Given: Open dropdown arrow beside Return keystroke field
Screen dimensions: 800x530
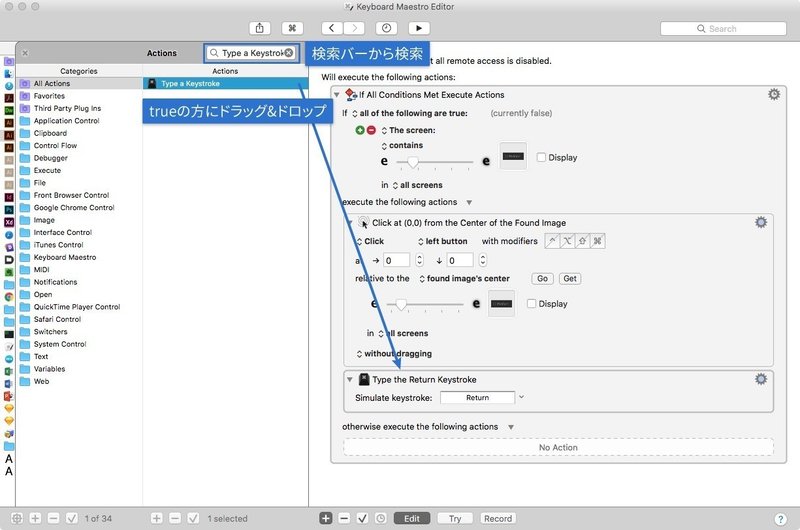Looking at the screenshot, I should point(521,397).
